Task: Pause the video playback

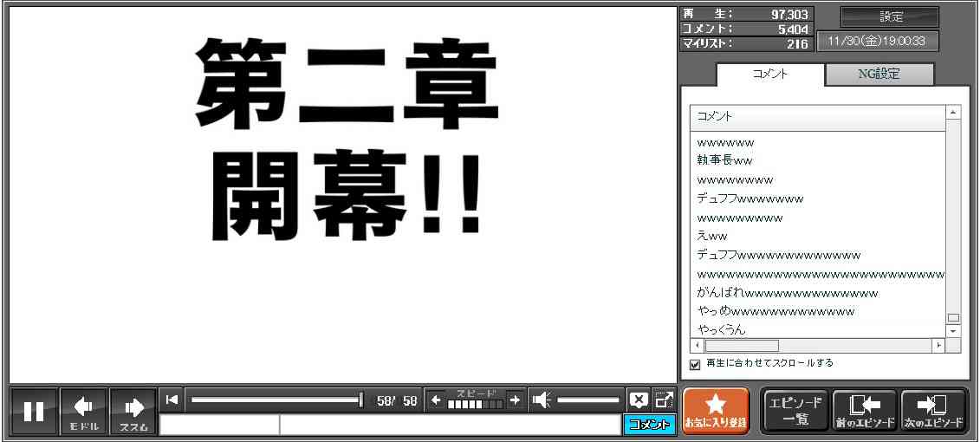Action: (34, 412)
